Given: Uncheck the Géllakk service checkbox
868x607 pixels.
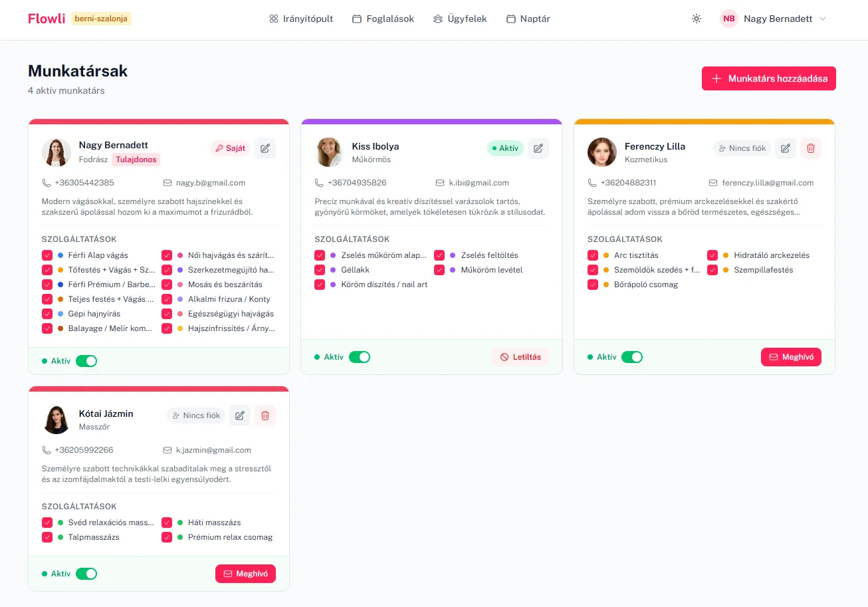Looking at the screenshot, I should pyautogui.click(x=320, y=270).
